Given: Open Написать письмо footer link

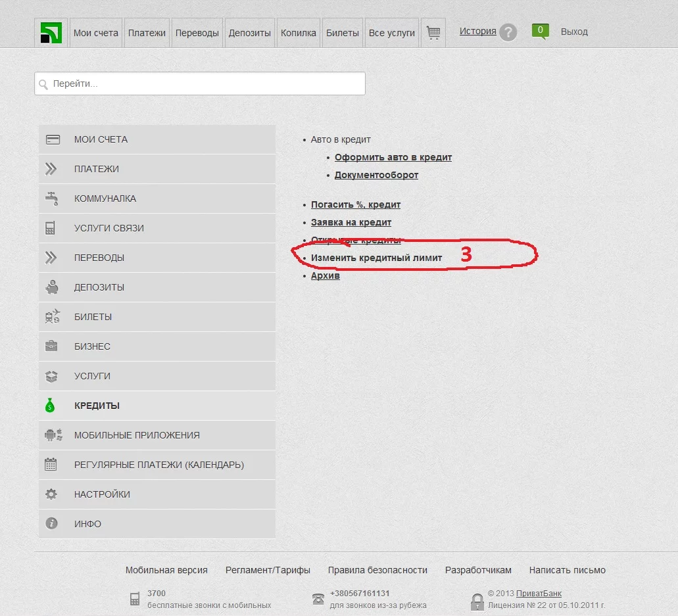Looking at the screenshot, I should 568,570.
